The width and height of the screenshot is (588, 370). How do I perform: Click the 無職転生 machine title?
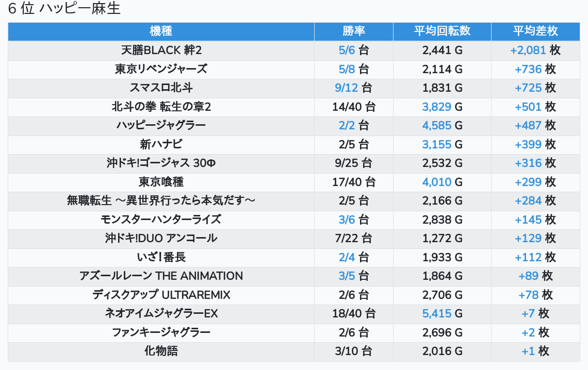coord(161,200)
